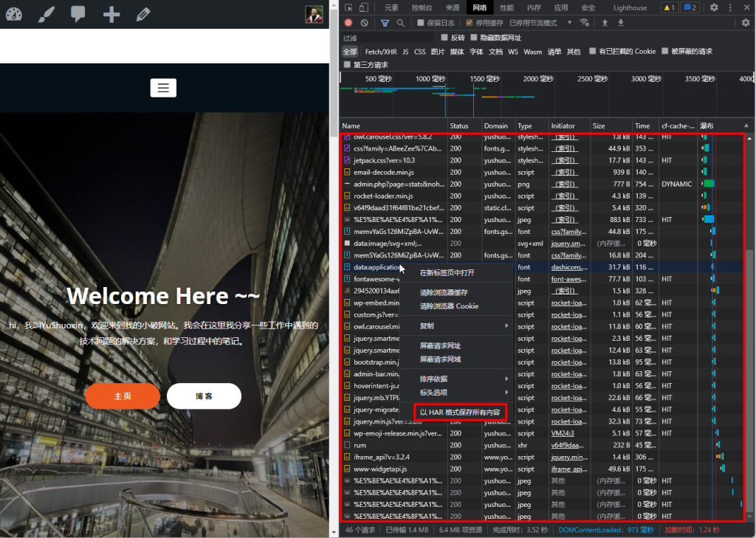Screen dimensions: 756x538
Task: Open the WordPress dashboard gauge icon
Action: pos(13,14)
